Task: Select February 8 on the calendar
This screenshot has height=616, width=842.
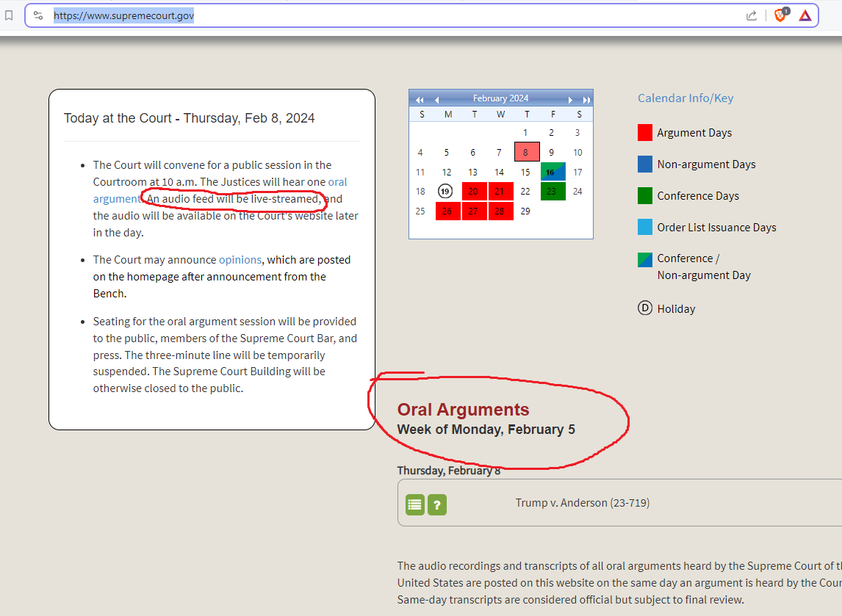Action: pyautogui.click(x=527, y=152)
